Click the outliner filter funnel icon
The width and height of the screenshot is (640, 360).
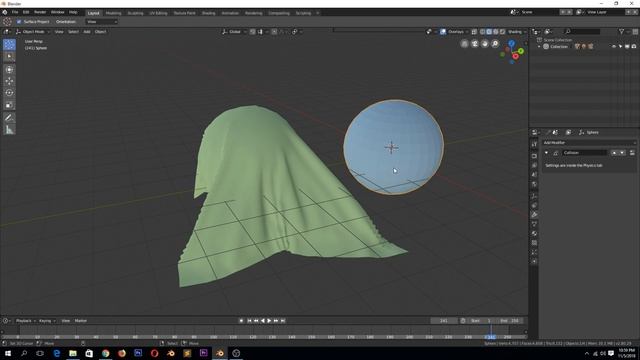click(621, 31)
